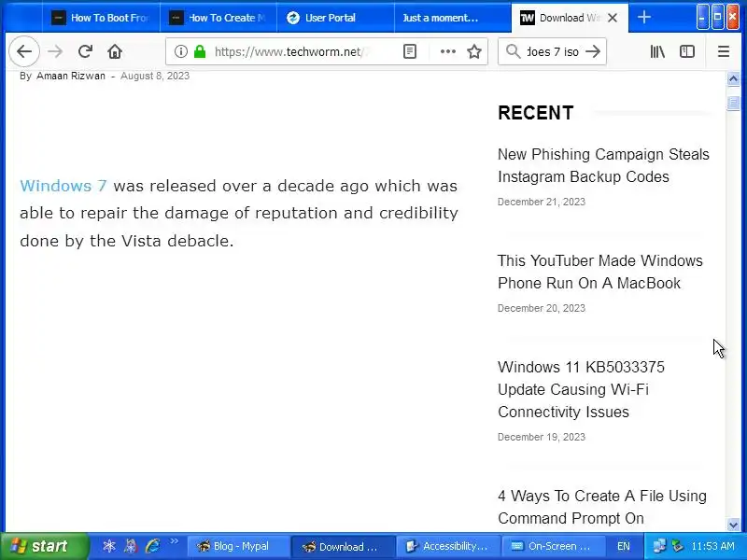Image resolution: width=747 pixels, height=560 pixels.
Task: Click the snowflake quick launch icon
Action: click(x=109, y=546)
